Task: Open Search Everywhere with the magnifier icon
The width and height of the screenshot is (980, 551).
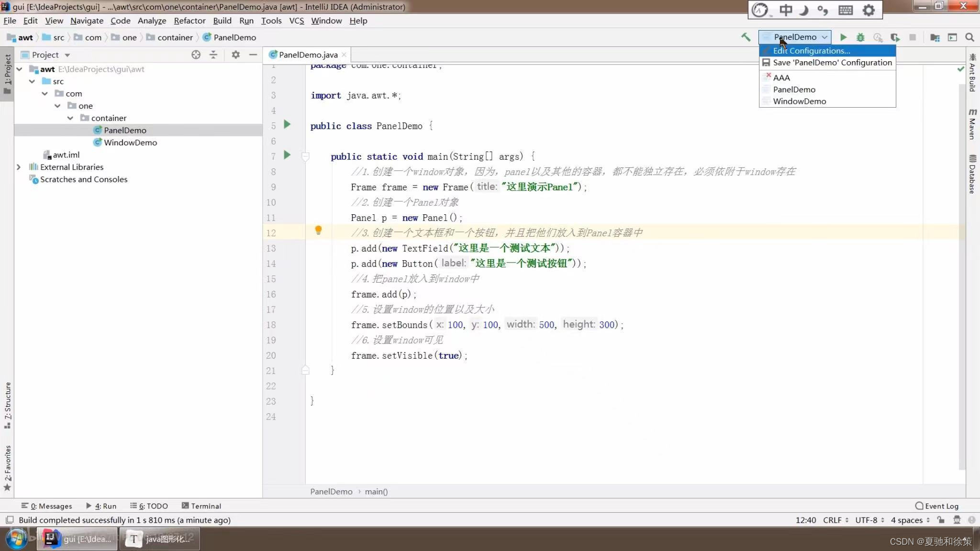Action: 969,37
